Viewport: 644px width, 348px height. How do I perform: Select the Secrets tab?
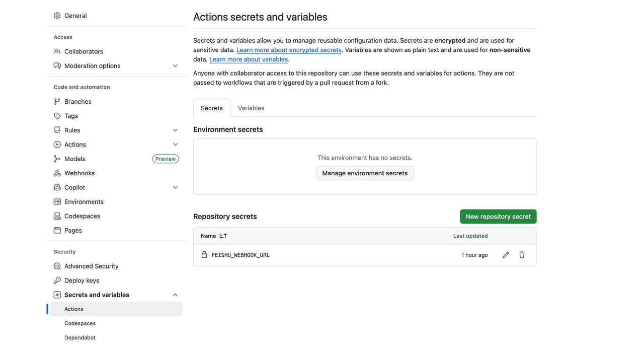[x=212, y=108]
